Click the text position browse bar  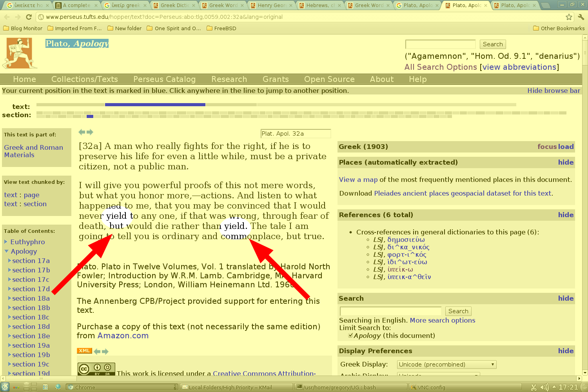click(x=276, y=105)
